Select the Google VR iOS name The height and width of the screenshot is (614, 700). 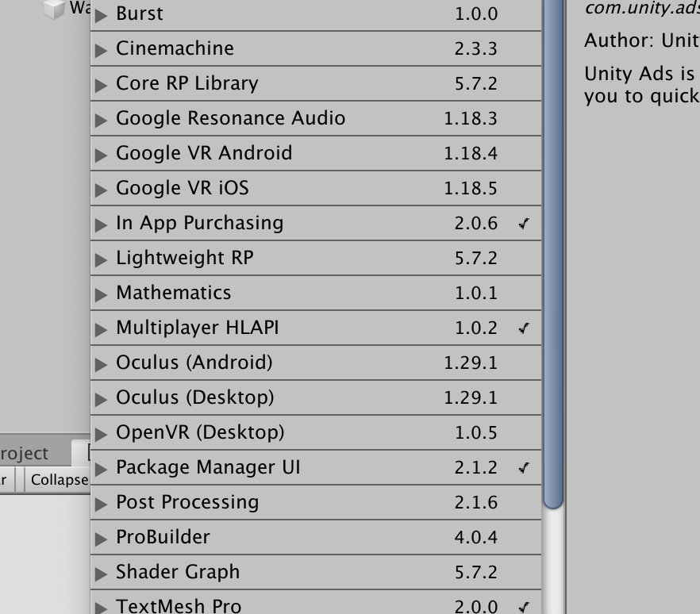pyautogui.click(x=183, y=188)
